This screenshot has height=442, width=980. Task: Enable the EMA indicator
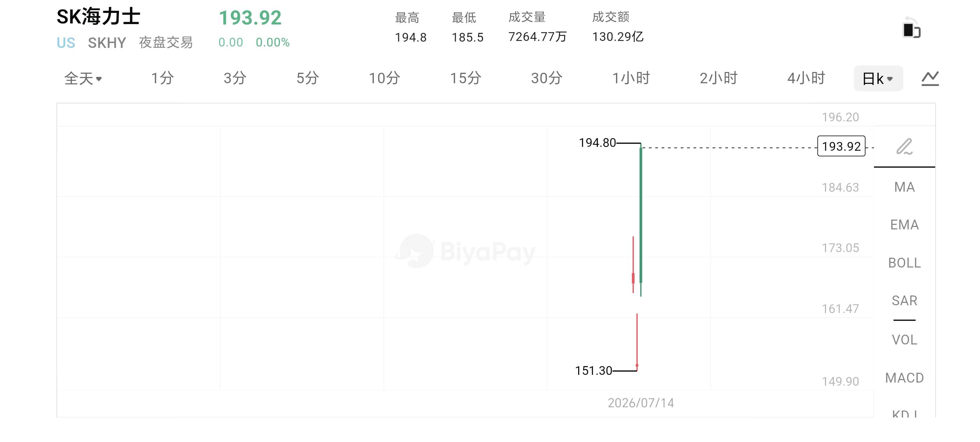click(x=904, y=225)
